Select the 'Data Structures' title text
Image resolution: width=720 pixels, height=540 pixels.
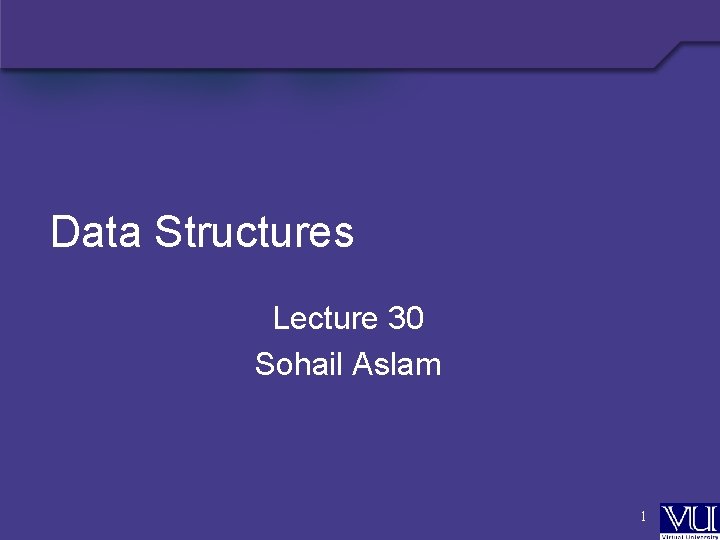click(202, 232)
